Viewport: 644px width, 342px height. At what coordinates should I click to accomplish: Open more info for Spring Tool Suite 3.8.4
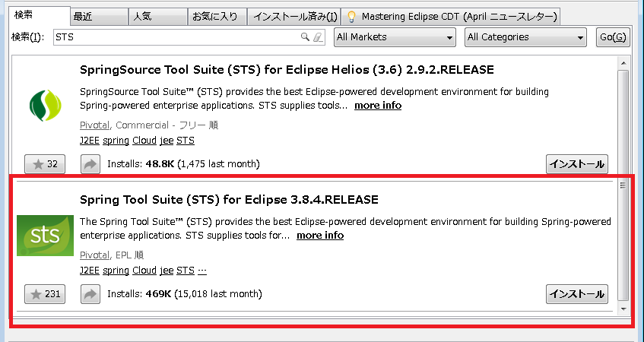(320, 236)
